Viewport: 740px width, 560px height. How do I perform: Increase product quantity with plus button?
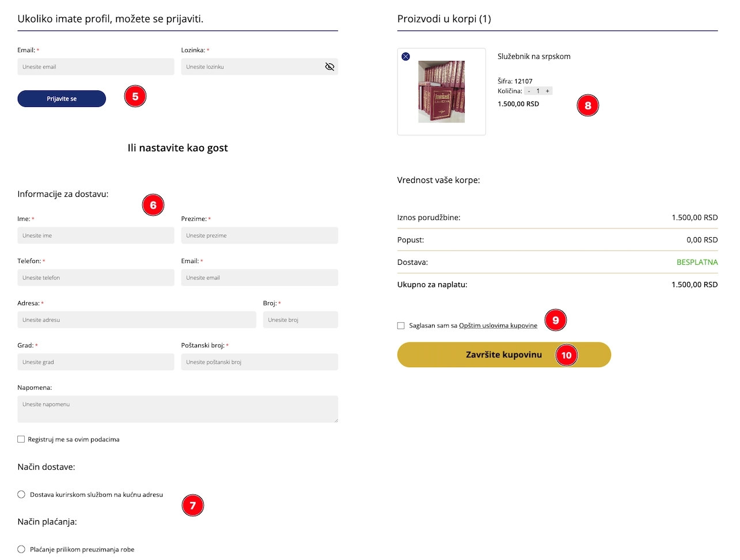547,91
